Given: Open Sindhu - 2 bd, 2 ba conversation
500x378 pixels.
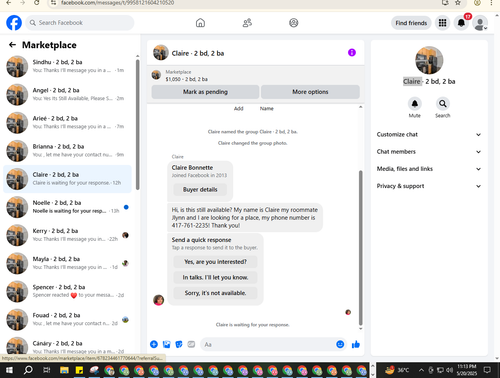Looking at the screenshot, I should 67,66.
